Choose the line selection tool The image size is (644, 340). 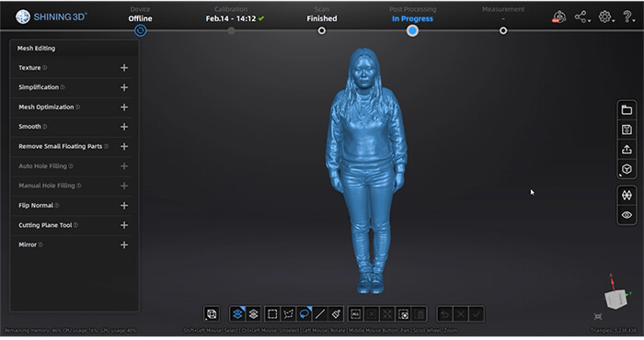coord(320,314)
